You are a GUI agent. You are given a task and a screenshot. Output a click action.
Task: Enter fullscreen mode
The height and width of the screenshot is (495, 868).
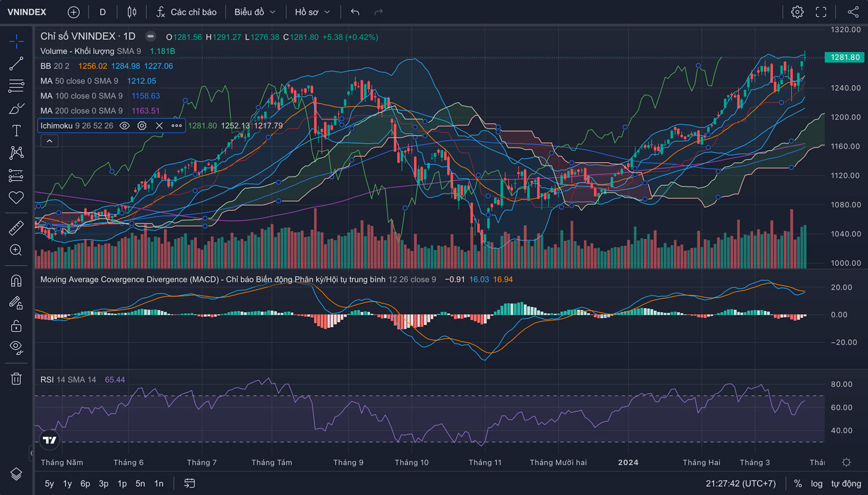point(821,12)
